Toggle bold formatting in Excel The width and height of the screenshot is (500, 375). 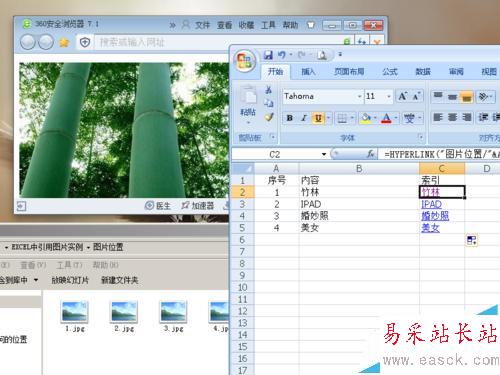click(x=290, y=118)
